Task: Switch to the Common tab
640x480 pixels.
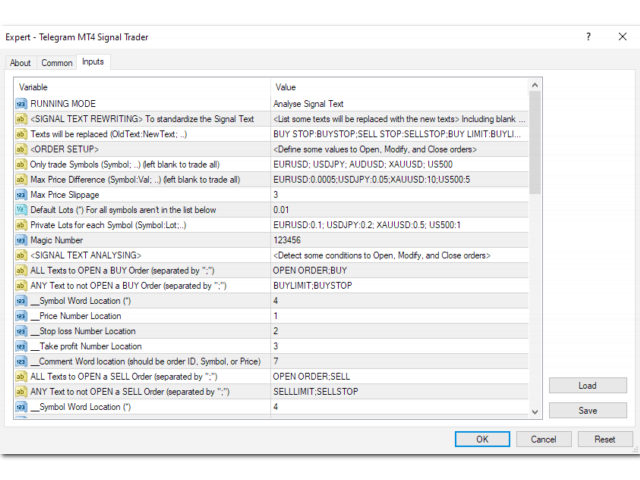Action: [x=57, y=63]
